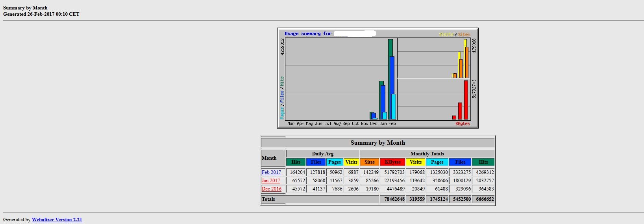Select the files value 3323275
Viewport: 644px width, 224px height.
click(x=462, y=172)
